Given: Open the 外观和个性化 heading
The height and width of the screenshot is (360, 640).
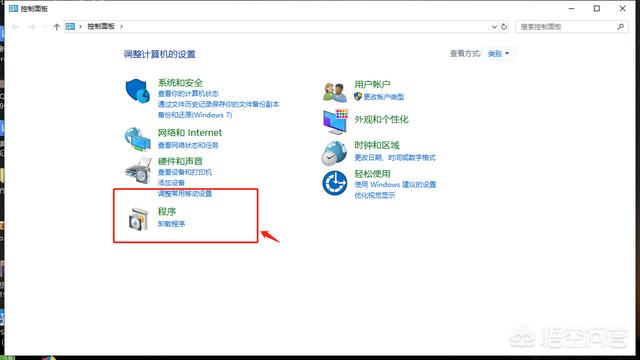Looking at the screenshot, I should point(381,120).
